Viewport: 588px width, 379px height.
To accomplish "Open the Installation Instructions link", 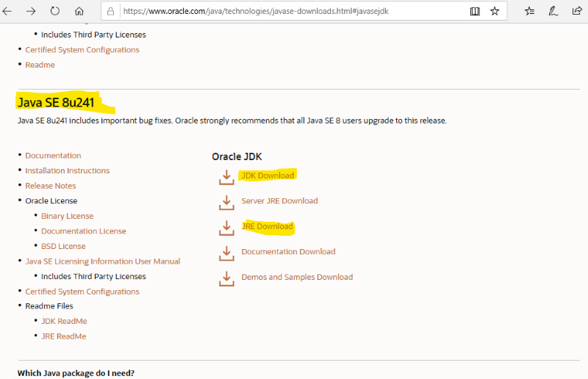I will [68, 170].
